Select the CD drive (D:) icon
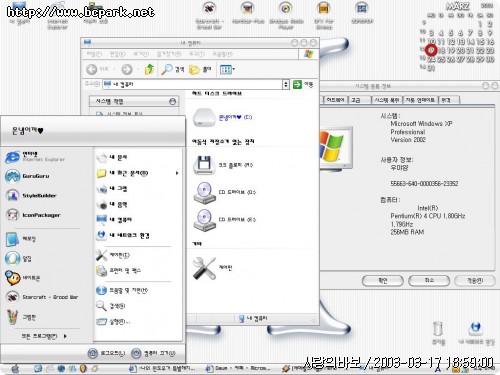The image size is (500, 375). 224,192
